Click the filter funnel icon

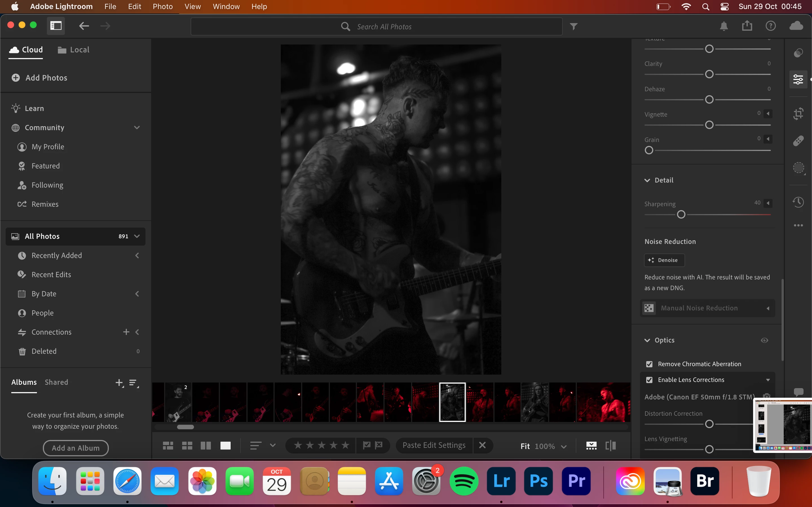point(574,26)
